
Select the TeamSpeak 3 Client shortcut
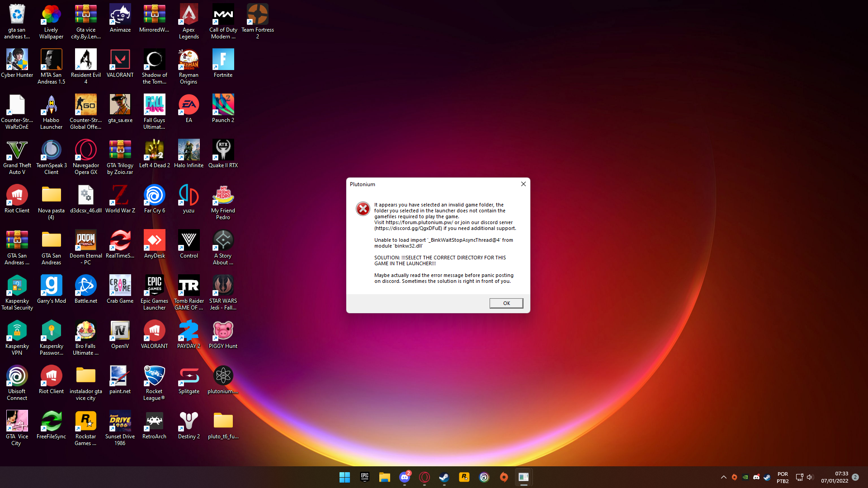51,157
